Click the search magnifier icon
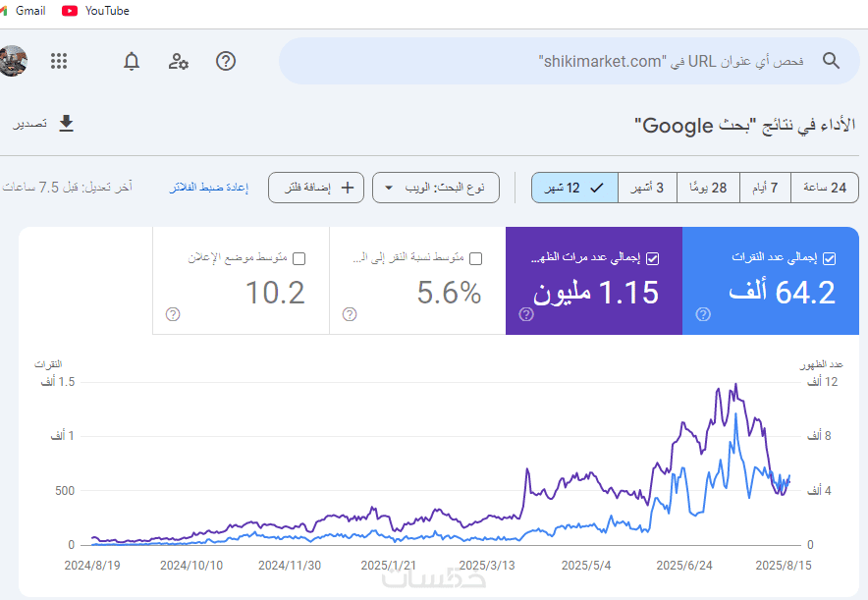The height and width of the screenshot is (600, 868). coord(831,61)
